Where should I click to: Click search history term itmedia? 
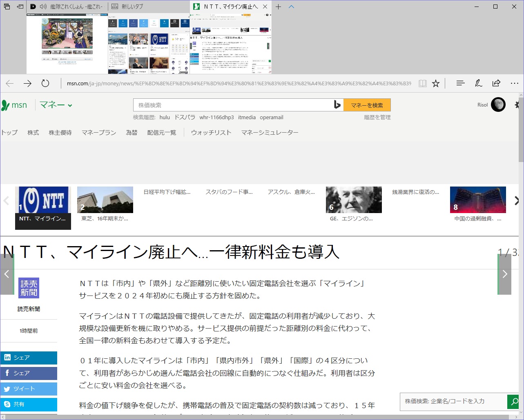(247, 118)
